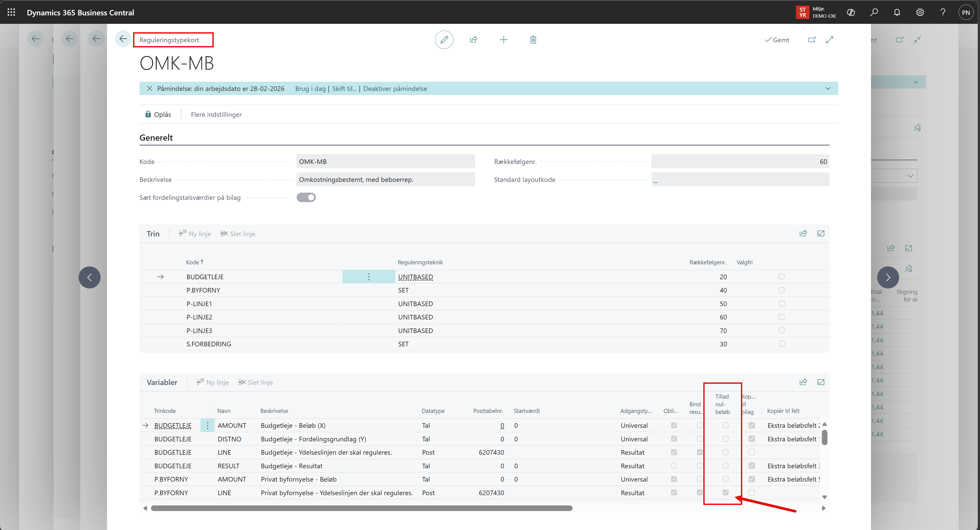Viewport: 980px width, 530px height.
Task: Toggle Sæt fordelingstalsværdier på bilag switch
Action: [x=306, y=197]
